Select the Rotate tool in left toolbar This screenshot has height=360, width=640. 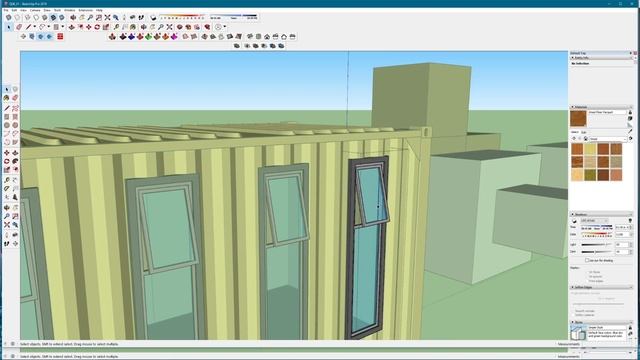pyautogui.click(x=7, y=161)
